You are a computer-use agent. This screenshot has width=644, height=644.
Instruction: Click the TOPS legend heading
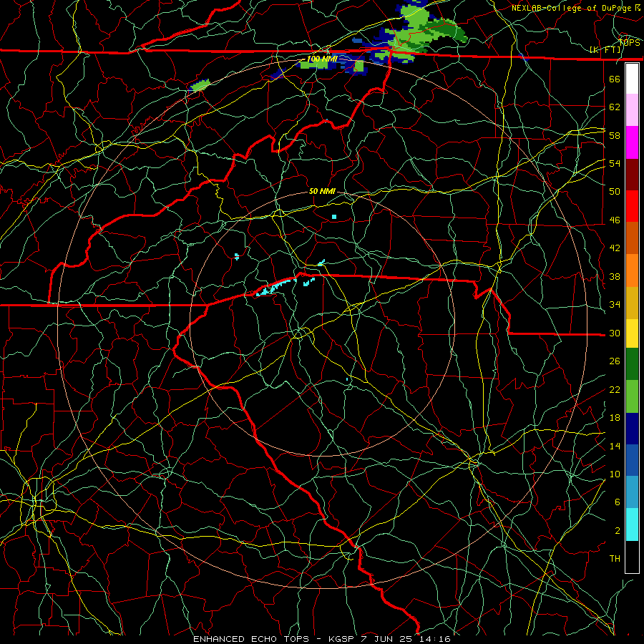point(629,43)
